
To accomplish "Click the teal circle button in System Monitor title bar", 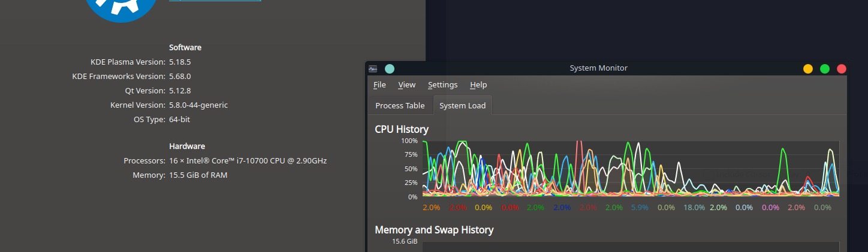I will point(390,69).
